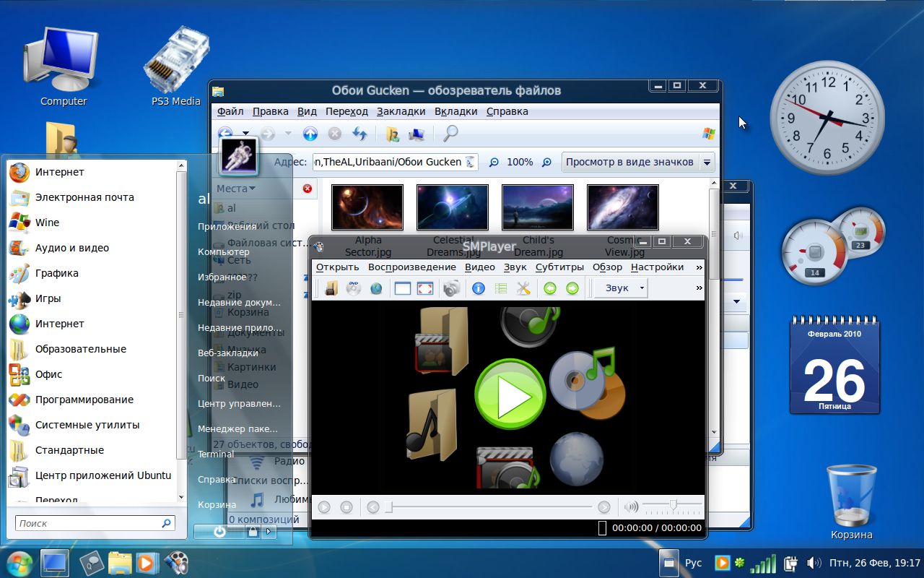Click search magnifier in file browser toolbar
Viewport: 924px width, 578px height.
tap(450, 134)
